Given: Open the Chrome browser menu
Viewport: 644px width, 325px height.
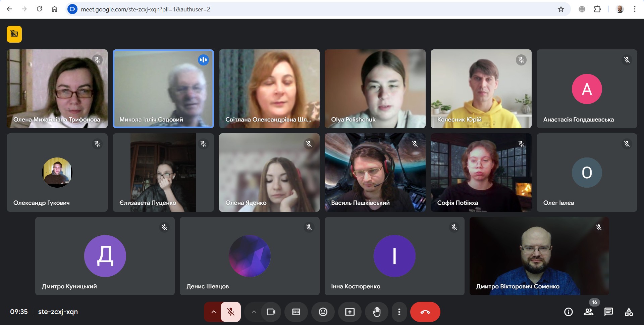Looking at the screenshot, I should (x=634, y=9).
